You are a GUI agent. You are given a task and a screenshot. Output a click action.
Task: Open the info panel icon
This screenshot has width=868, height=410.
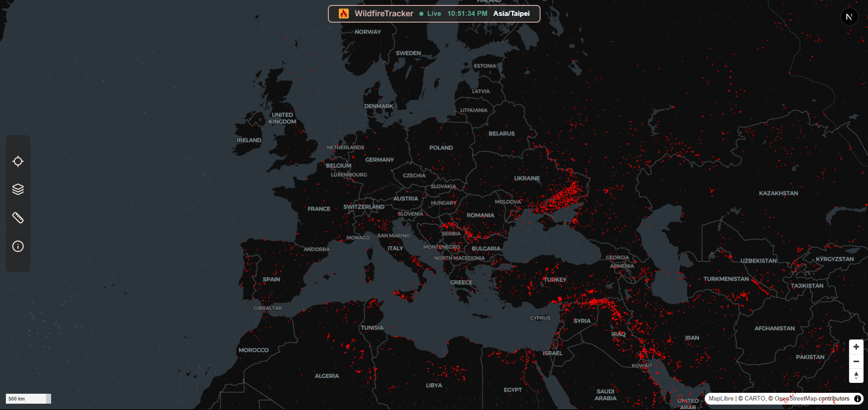pos(18,246)
